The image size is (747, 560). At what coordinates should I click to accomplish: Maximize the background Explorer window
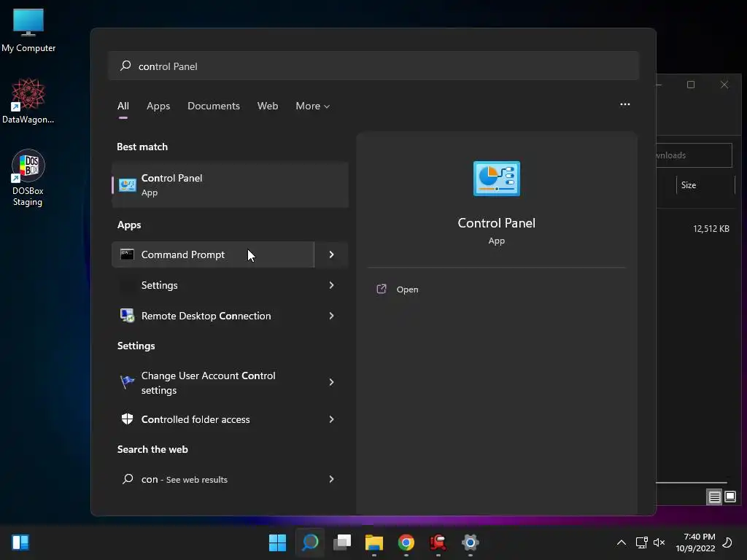point(691,85)
